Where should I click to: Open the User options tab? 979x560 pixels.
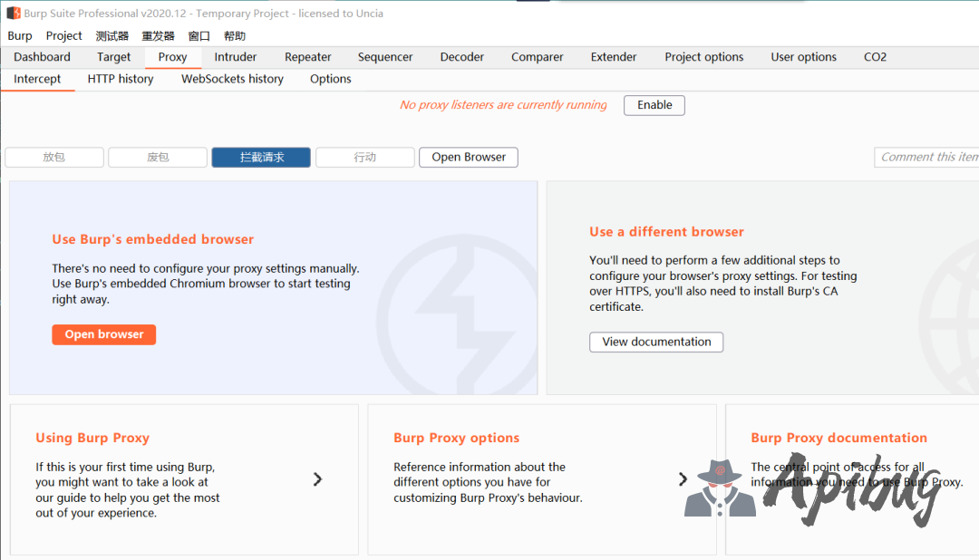coord(803,57)
